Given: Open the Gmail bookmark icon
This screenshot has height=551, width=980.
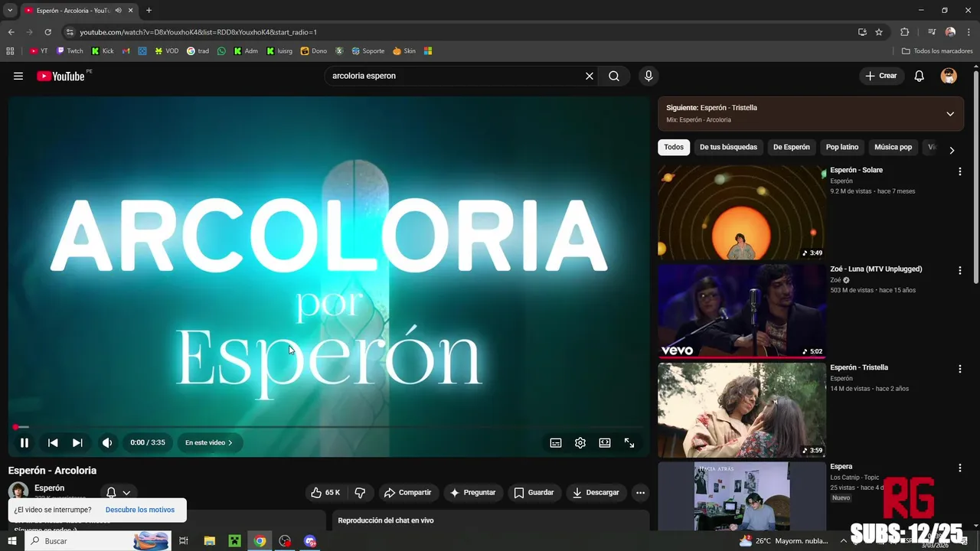Looking at the screenshot, I should click(x=126, y=51).
